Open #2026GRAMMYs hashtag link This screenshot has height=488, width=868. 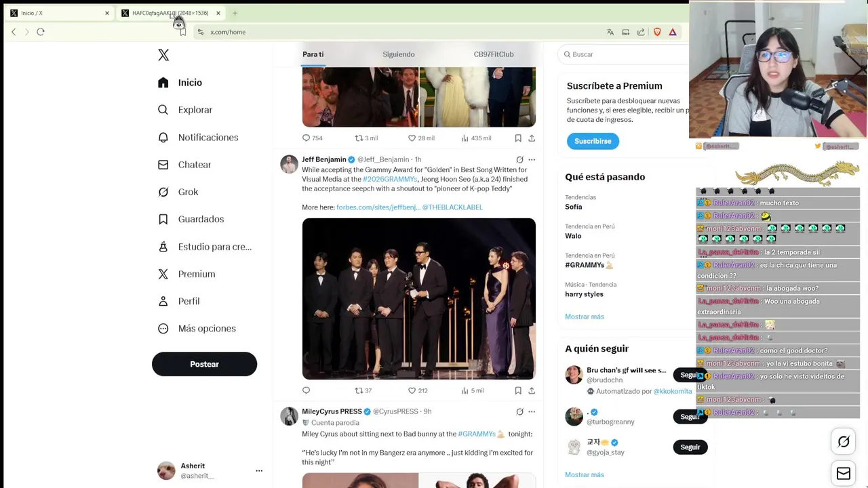(x=390, y=179)
